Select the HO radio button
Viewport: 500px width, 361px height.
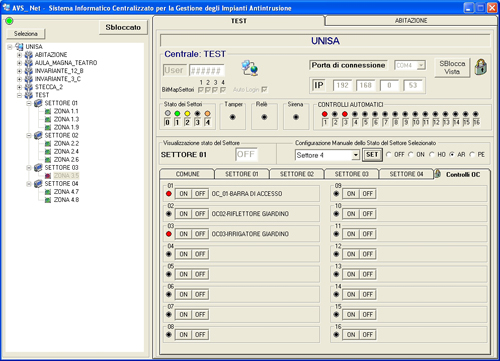pos(432,155)
